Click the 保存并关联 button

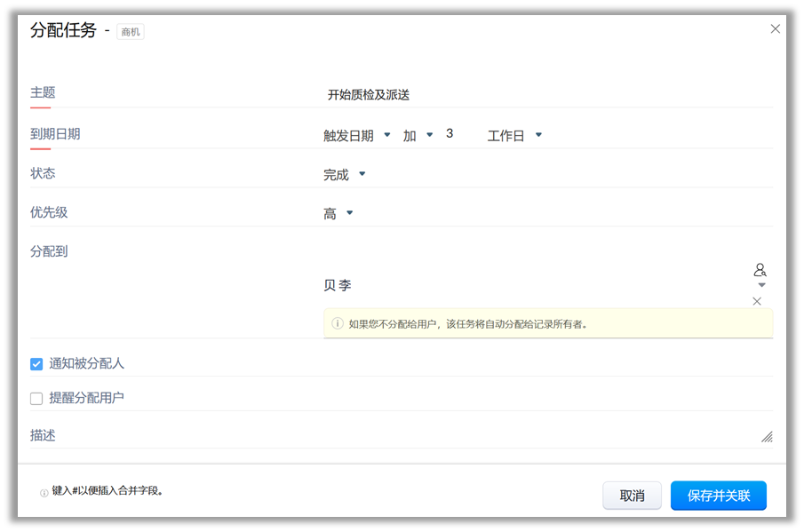(x=718, y=496)
